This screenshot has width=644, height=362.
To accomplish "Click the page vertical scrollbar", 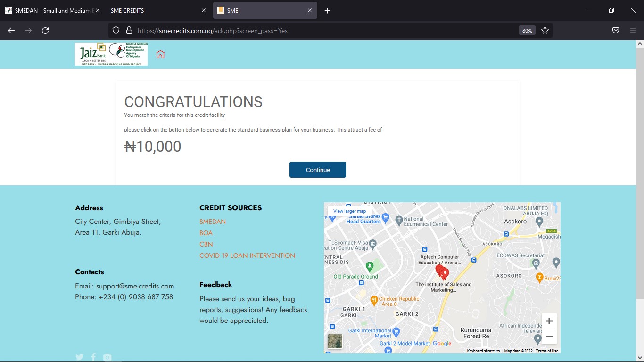I will click(x=640, y=172).
